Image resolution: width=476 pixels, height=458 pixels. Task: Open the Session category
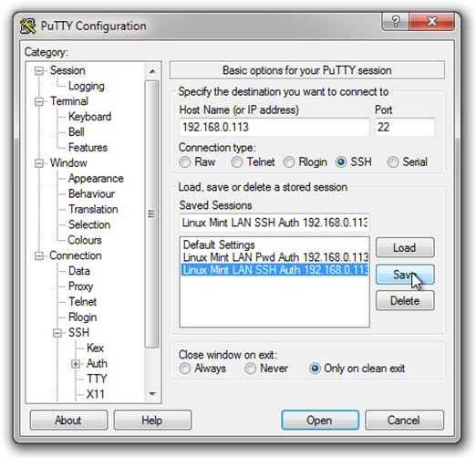tap(67, 70)
